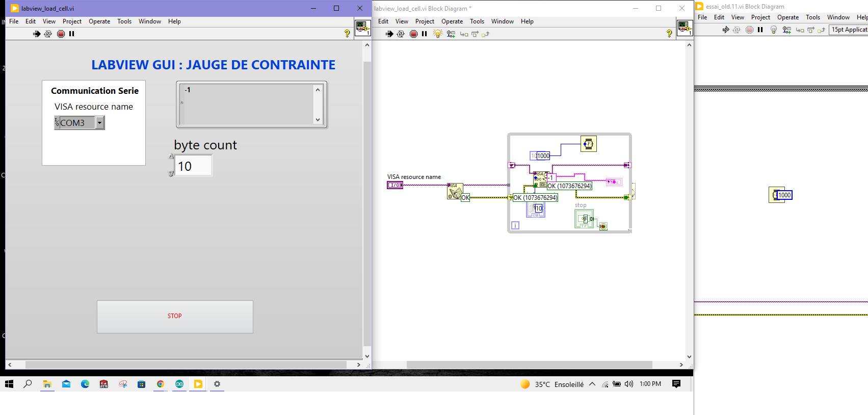The height and width of the screenshot is (415, 868).
Task: Open Arduino IDE from Windows taskbar
Action: [179, 384]
